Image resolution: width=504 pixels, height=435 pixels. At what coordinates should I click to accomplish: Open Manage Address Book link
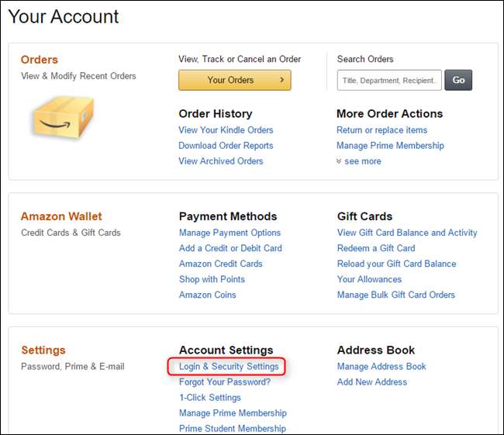[x=381, y=366]
